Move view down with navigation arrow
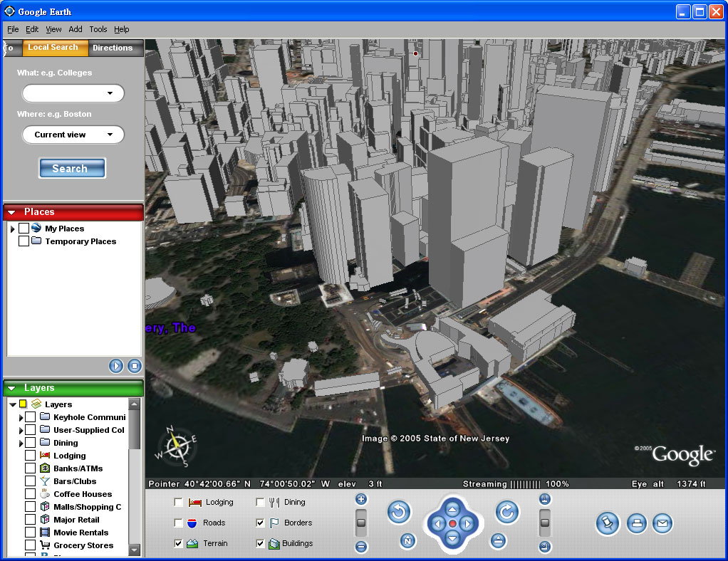 (452, 538)
